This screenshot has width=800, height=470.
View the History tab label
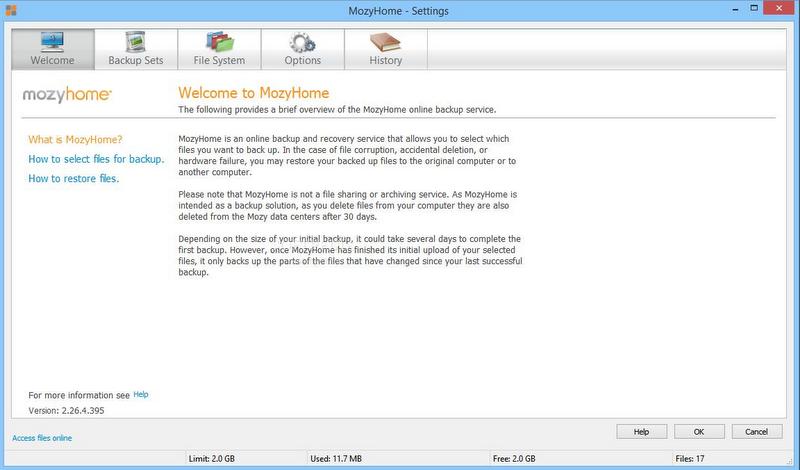386,60
